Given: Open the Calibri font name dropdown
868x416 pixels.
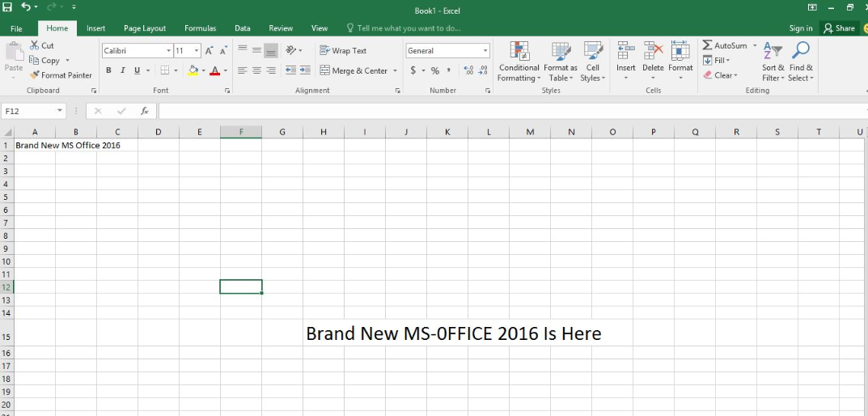Looking at the screenshot, I should coord(169,50).
